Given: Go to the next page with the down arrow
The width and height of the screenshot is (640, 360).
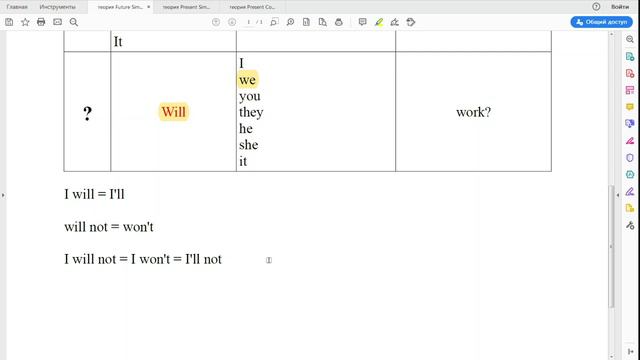Looking at the screenshot, I should [x=232, y=22].
